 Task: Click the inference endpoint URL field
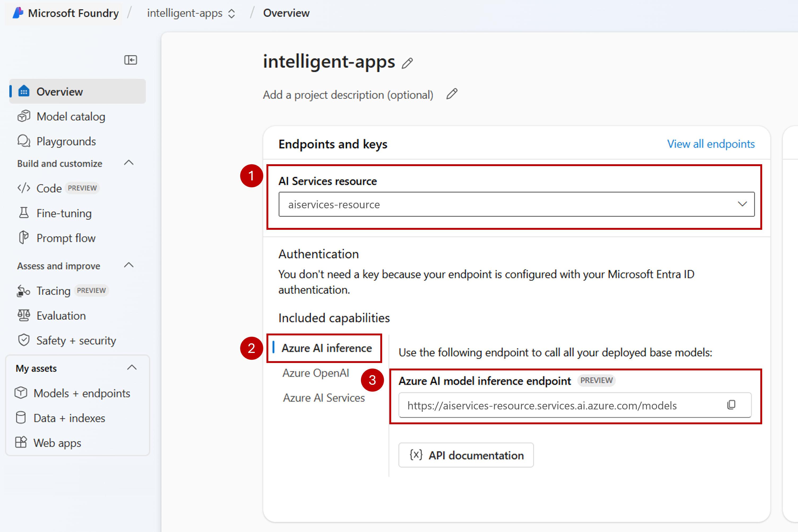pyautogui.click(x=575, y=405)
